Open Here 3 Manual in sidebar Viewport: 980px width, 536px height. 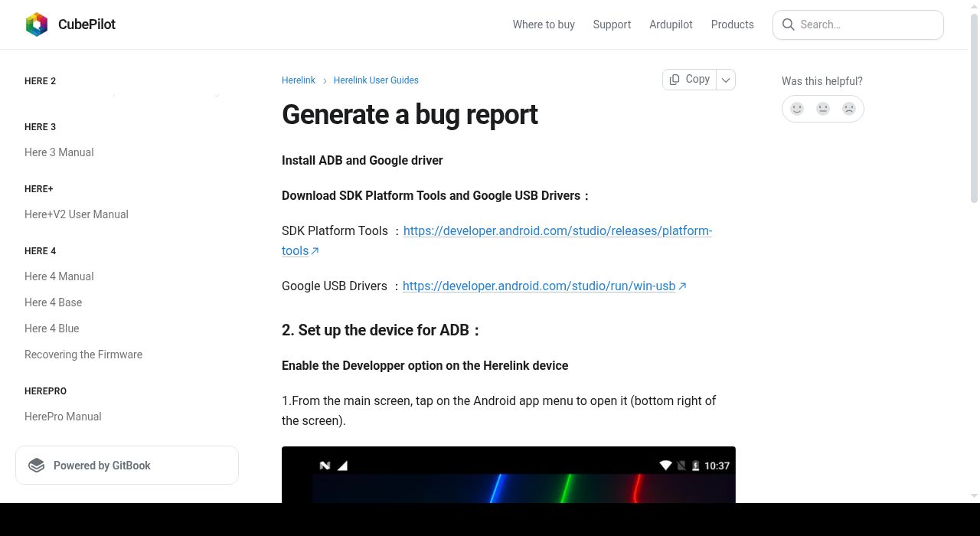point(59,152)
